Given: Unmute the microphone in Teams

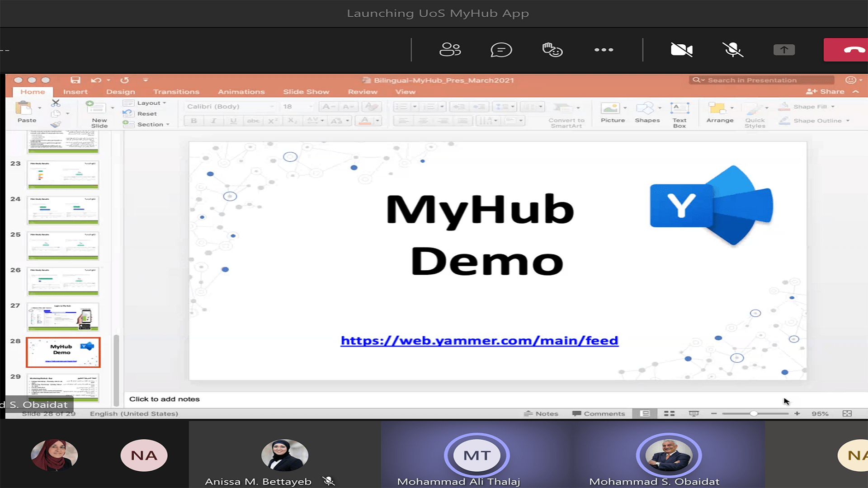Looking at the screenshot, I should pyautogui.click(x=732, y=50).
